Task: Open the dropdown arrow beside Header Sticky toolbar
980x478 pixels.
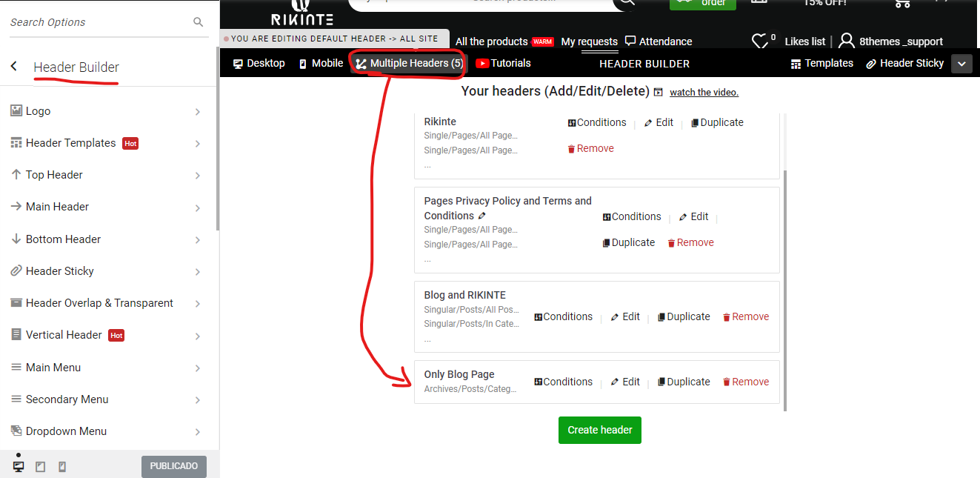Action: coord(961,64)
